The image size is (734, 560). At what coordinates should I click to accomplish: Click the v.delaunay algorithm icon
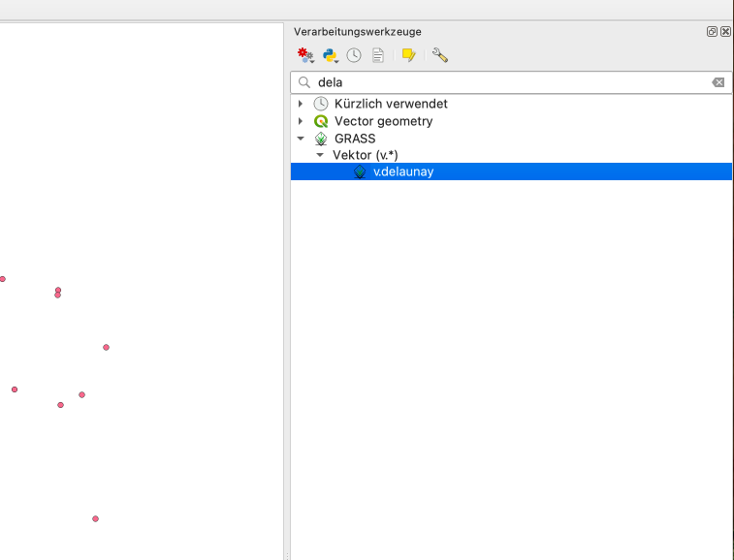pyautogui.click(x=360, y=171)
